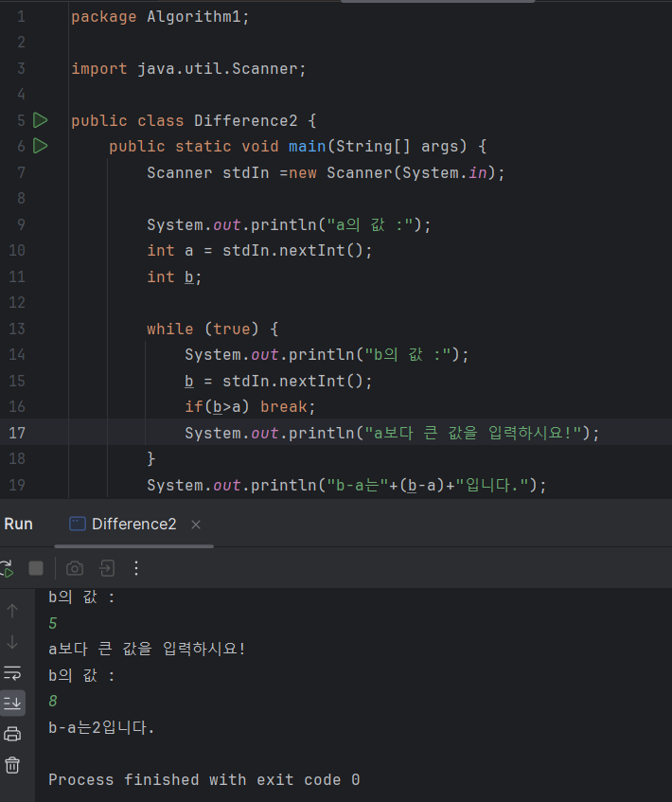Rerun Difference2 in the Run panel
Screen dimensions: 672x802
point(7,569)
